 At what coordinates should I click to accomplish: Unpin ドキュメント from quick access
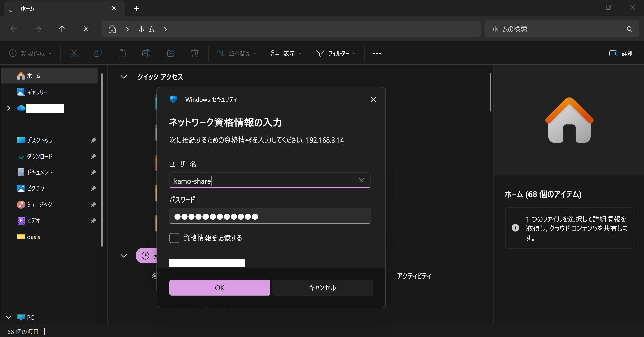coord(93,172)
